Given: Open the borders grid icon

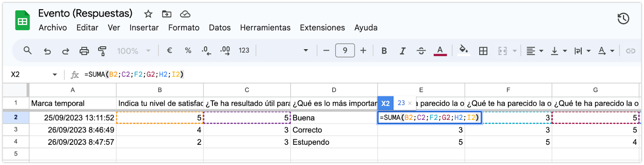Looking at the screenshot, I should (x=483, y=51).
